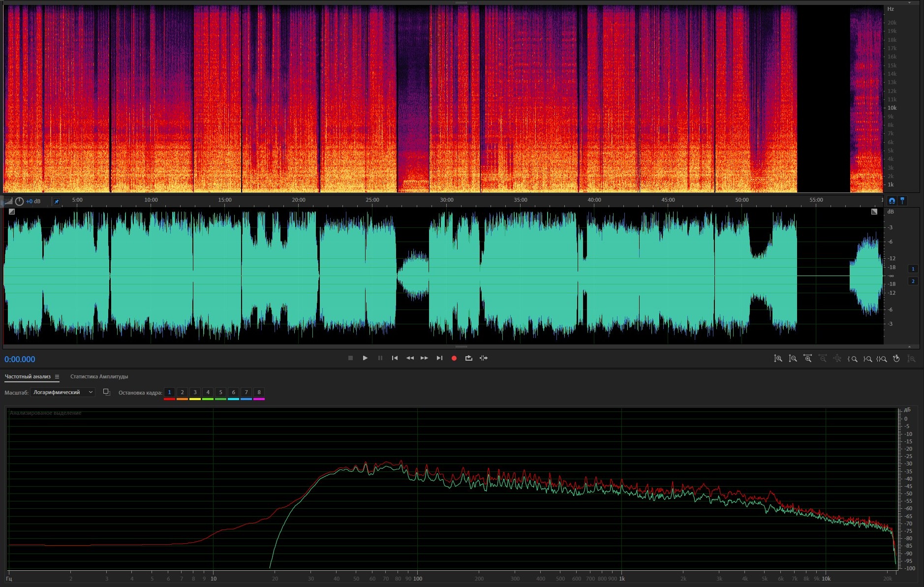Open Частотный анализ panel menu

point(57,377)
